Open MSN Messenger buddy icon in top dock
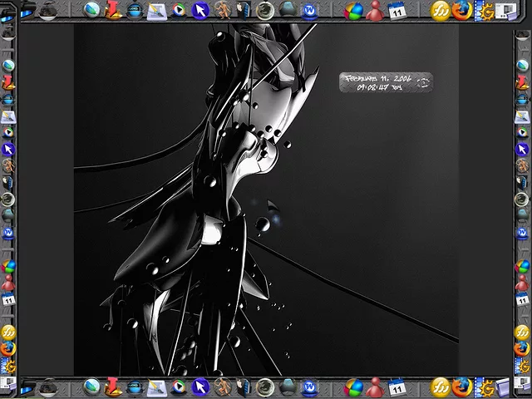532x399 pixels. coord(375,11)
